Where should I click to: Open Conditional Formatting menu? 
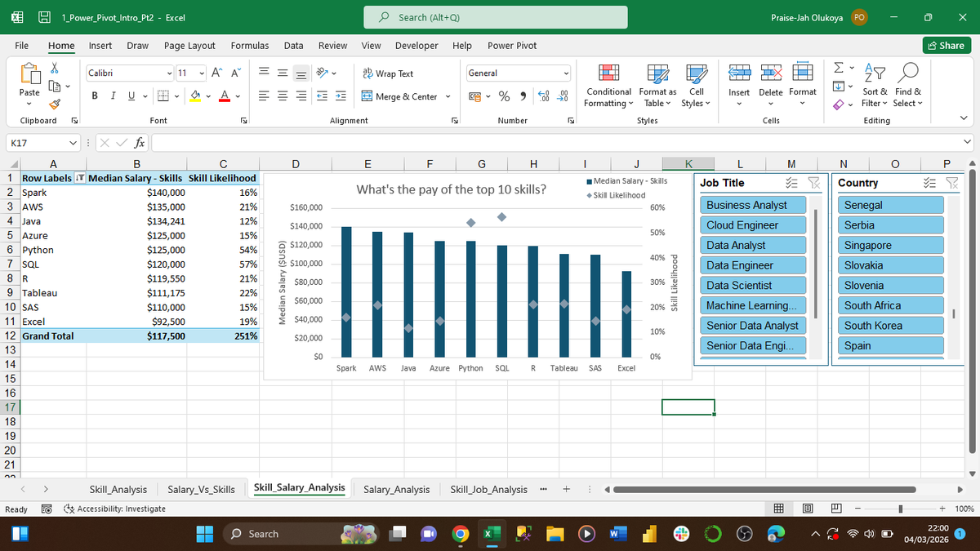click(x=608, y=86)
